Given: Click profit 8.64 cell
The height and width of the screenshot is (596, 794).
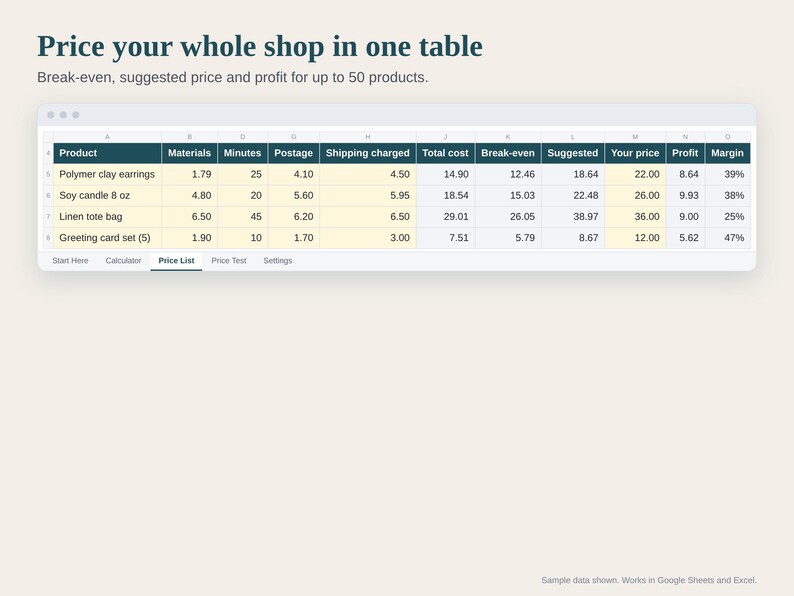Looking at the screenshot, I should pyautogui.click(x=685, y=174).
